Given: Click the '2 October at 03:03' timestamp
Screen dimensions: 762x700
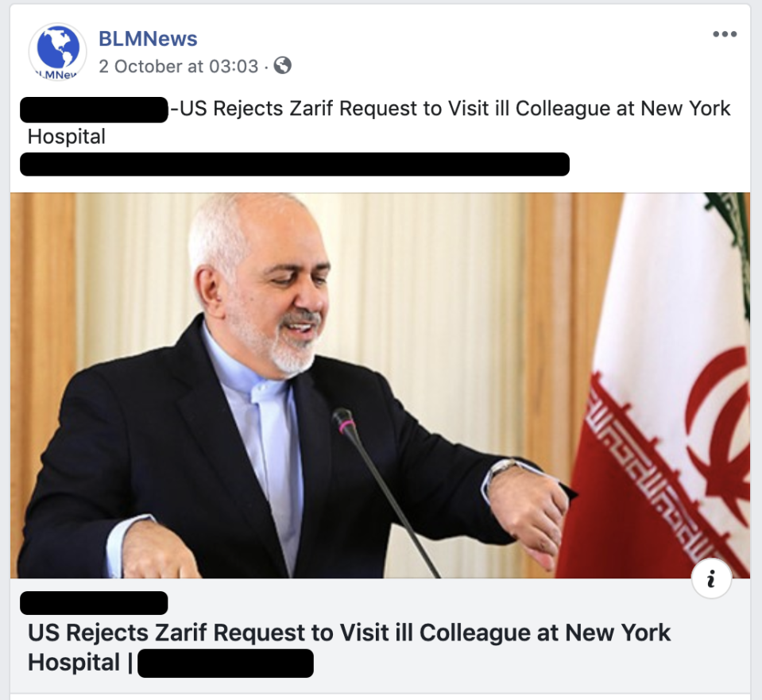Looking at the screenshot, I should 178,66.
